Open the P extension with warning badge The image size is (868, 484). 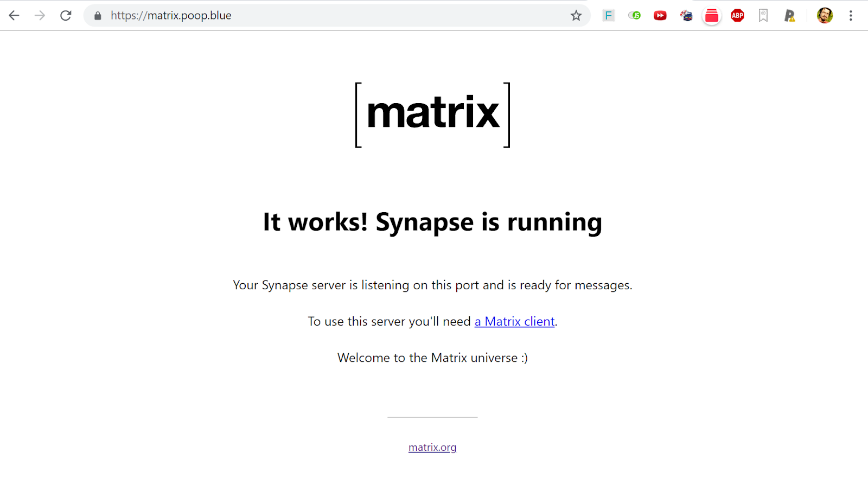click(x=789, y=16)
